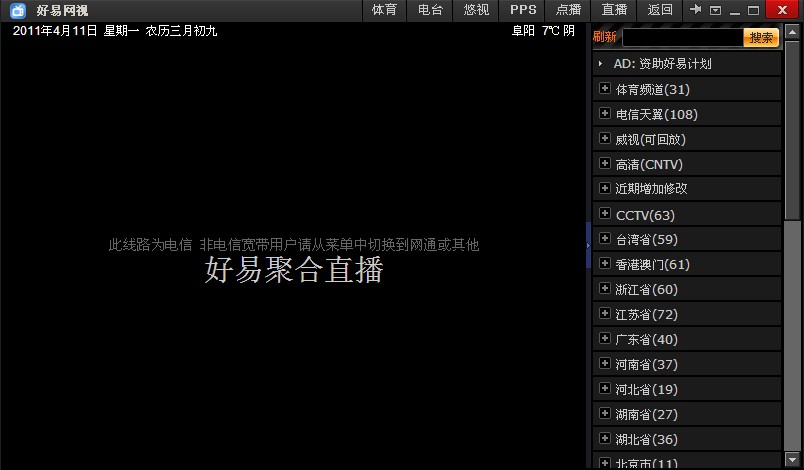Expand the CCTV(63) category
The width and height of the screenshot is (804, 470).
pos(687,214)
